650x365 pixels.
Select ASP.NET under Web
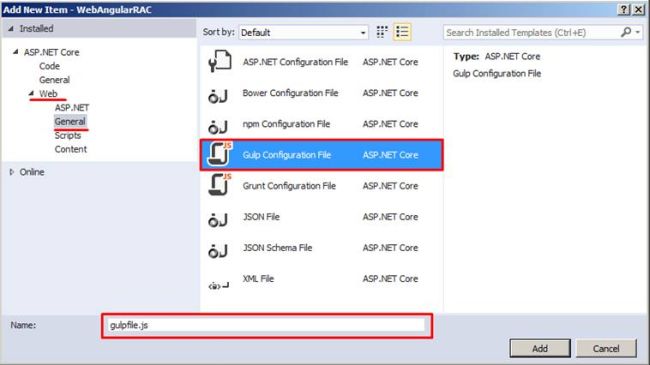pos(72,107)
